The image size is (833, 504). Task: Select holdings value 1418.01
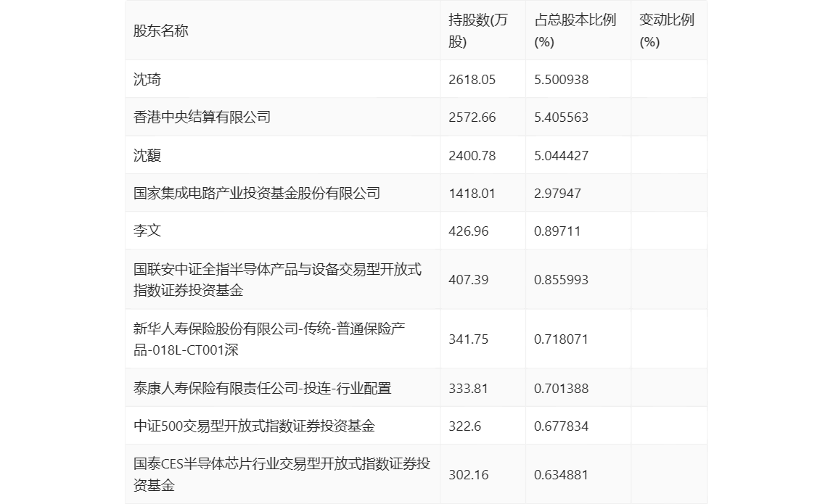pos(472,194)
